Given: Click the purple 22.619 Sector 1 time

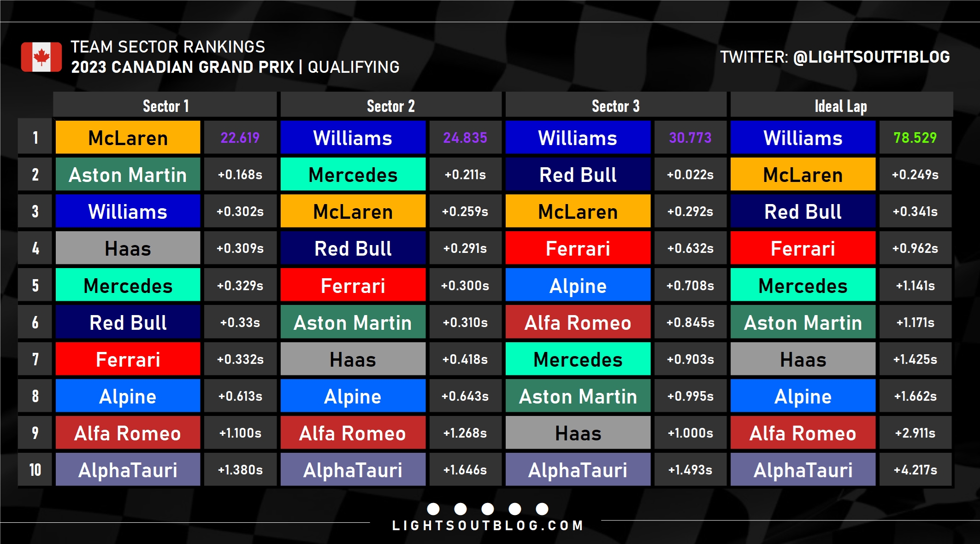Looking at the screenshot, I should [x=240, y=138].
